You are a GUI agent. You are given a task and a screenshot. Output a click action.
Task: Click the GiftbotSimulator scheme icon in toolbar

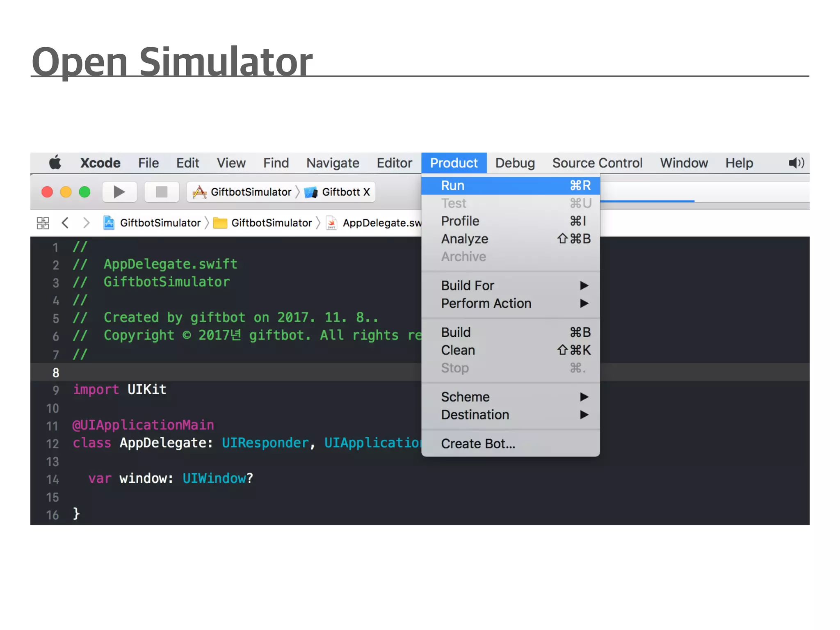[200, 192]
